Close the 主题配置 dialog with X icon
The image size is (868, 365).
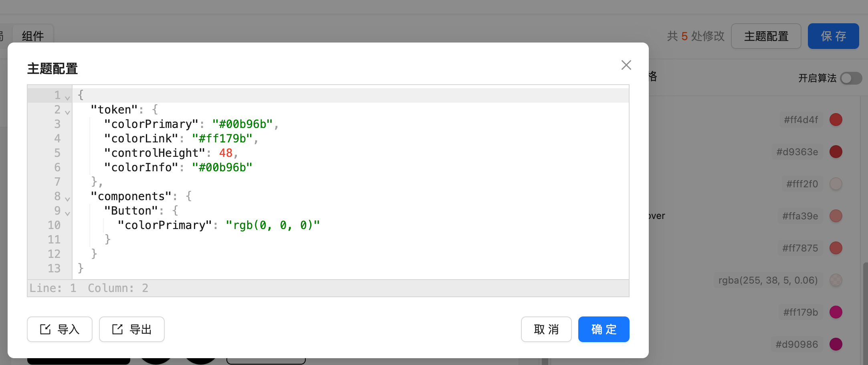626,65
